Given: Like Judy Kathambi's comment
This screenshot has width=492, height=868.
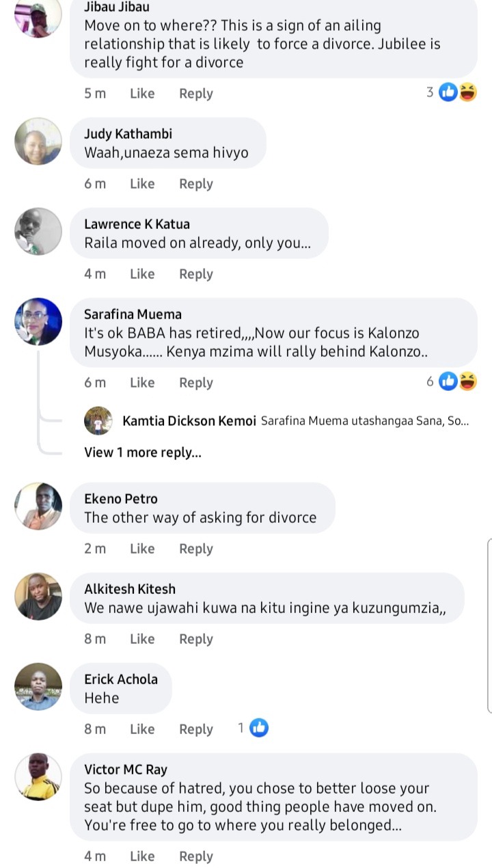Looking at the screenshot, I should pyautogui.click(x=142, y=184).
